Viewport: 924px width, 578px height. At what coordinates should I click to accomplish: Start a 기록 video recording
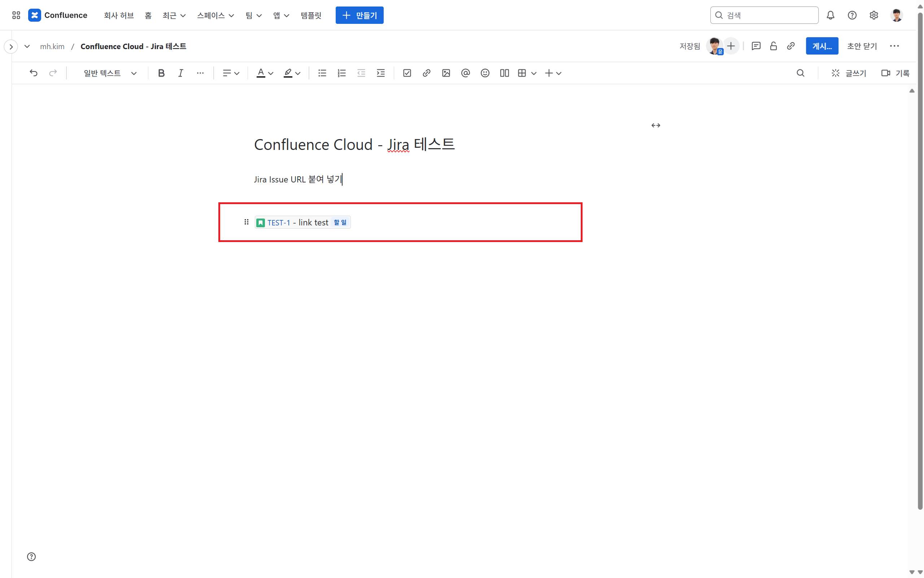click(x=895, y=73)
